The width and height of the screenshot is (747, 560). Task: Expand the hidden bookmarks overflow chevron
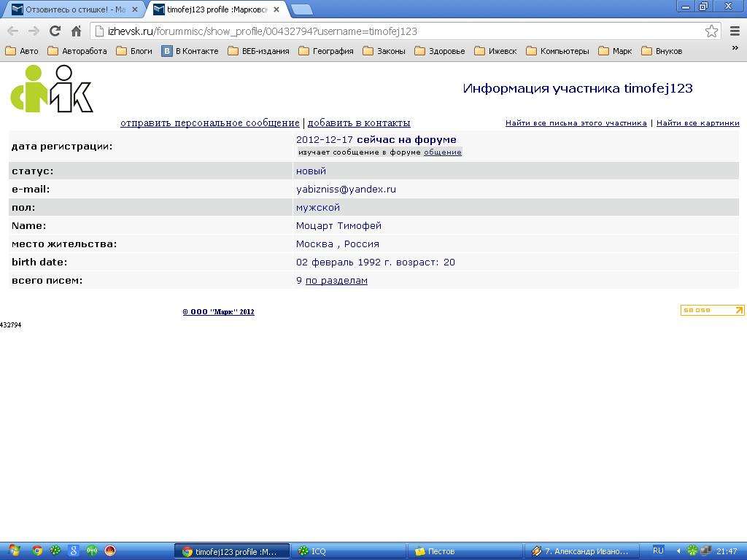pyautogui.click(x=735, y=49)
